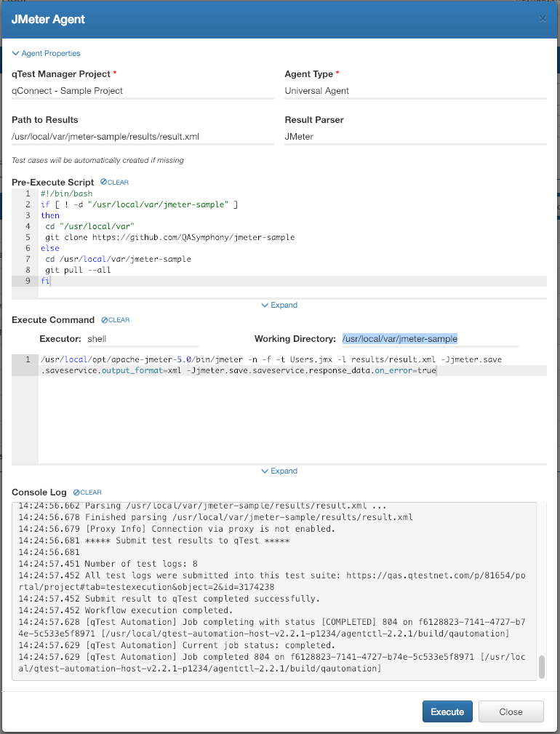Clear the Console Log
560x734 pixels.
[x=87, y=492]
